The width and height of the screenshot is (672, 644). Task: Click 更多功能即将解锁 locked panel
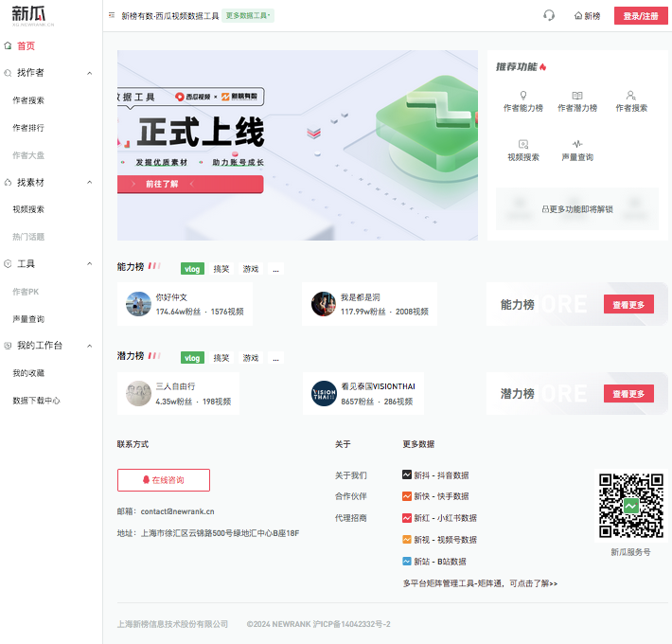click(x=576, y=208)
